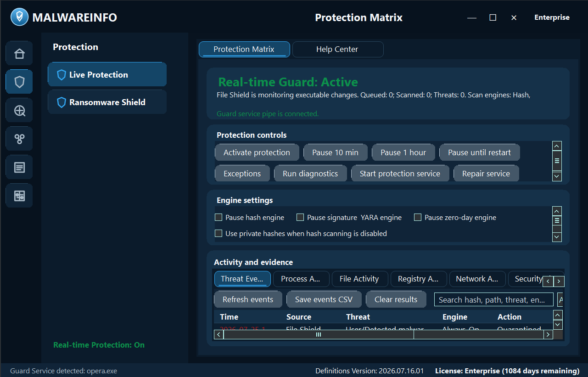The height and width of the screenshot is (377, 588).
Task: Click events table horizontal scroll left arrow
Action: 219,335
